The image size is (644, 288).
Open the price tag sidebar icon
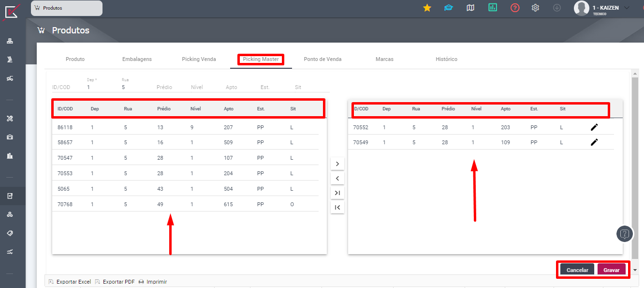10,233
